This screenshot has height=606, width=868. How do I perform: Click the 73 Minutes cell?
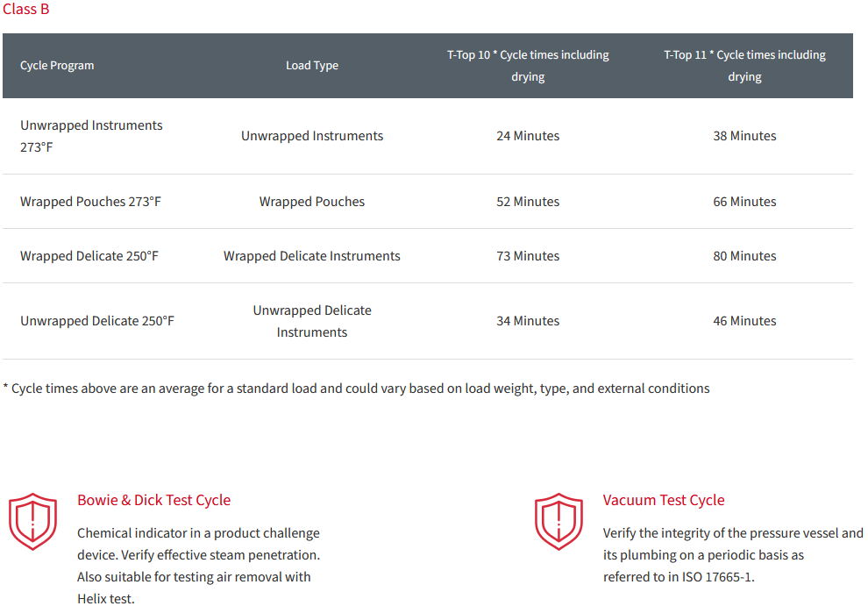click(x=528, y=256)
